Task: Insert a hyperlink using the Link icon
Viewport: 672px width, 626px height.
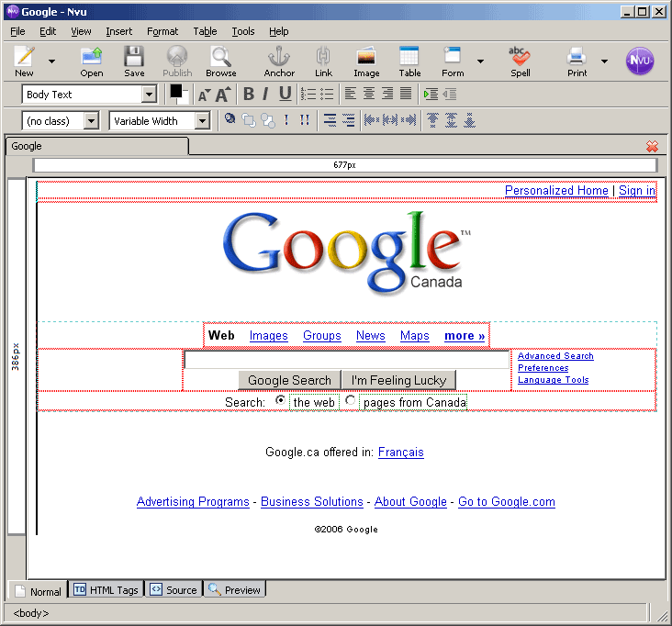Action: click(x=323, y=61)
